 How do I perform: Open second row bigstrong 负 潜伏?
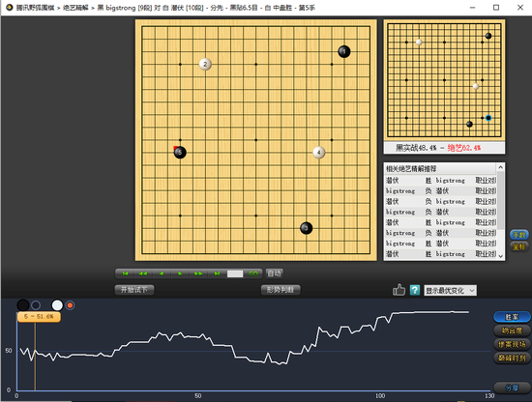click(440, 190)
